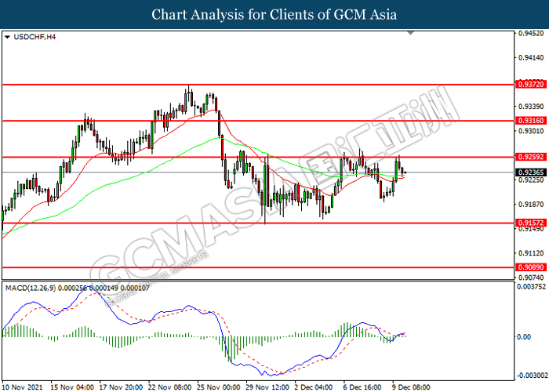Screen dimensions: 549x392
Task: Click the MACD value 0.000107
Action: (x=135, y=288)
